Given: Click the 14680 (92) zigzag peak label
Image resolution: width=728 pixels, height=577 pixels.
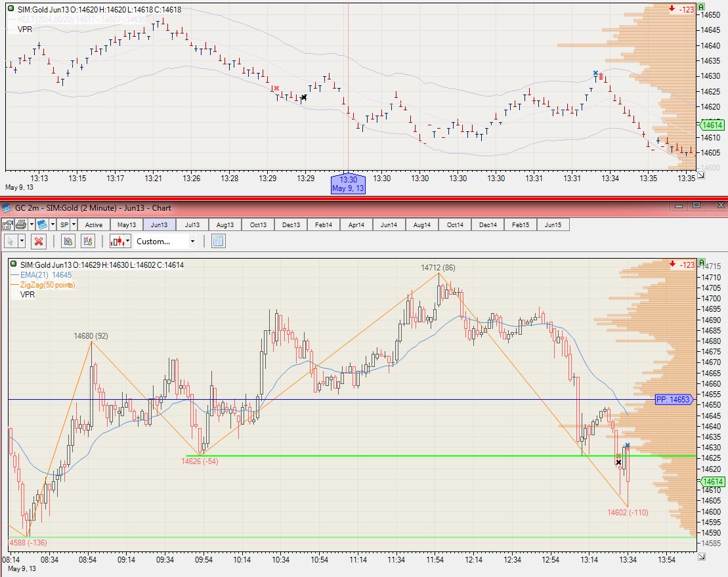Looking at the screenshot, I should tap(91, 335).
